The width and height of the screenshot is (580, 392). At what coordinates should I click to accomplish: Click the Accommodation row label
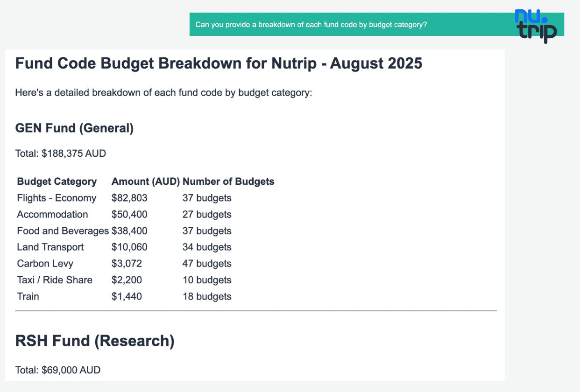(52, 214)
